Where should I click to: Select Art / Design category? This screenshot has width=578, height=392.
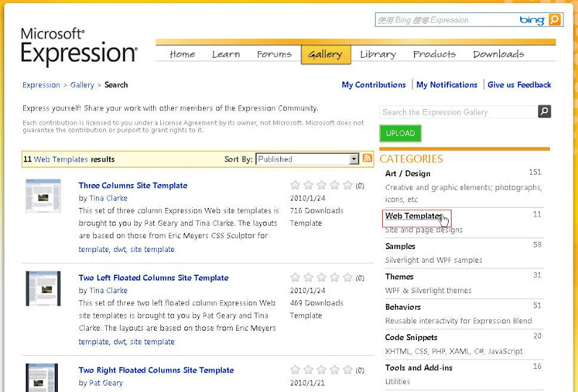(407, 173)
